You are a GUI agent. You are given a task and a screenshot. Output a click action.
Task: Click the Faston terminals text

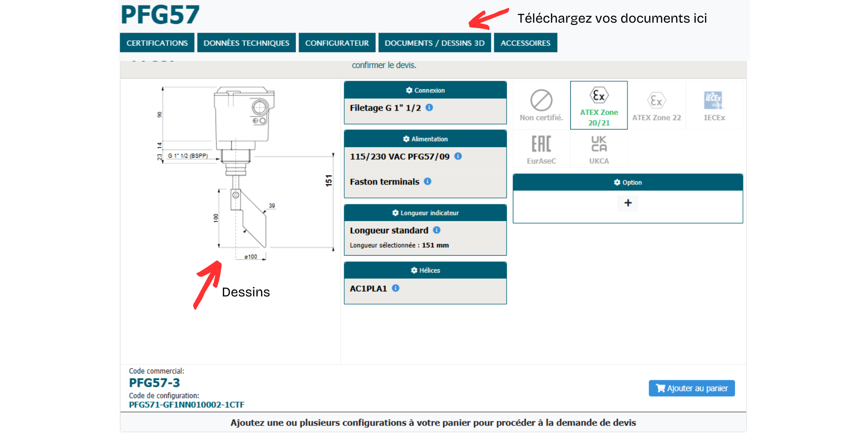pos(385,182)
